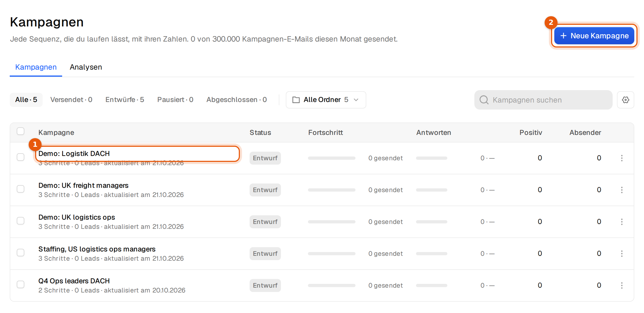This screenshot has height=313, width=644.
Task: Create a campaign with Neue Kampagne button
Action: [x=594, y=36]
